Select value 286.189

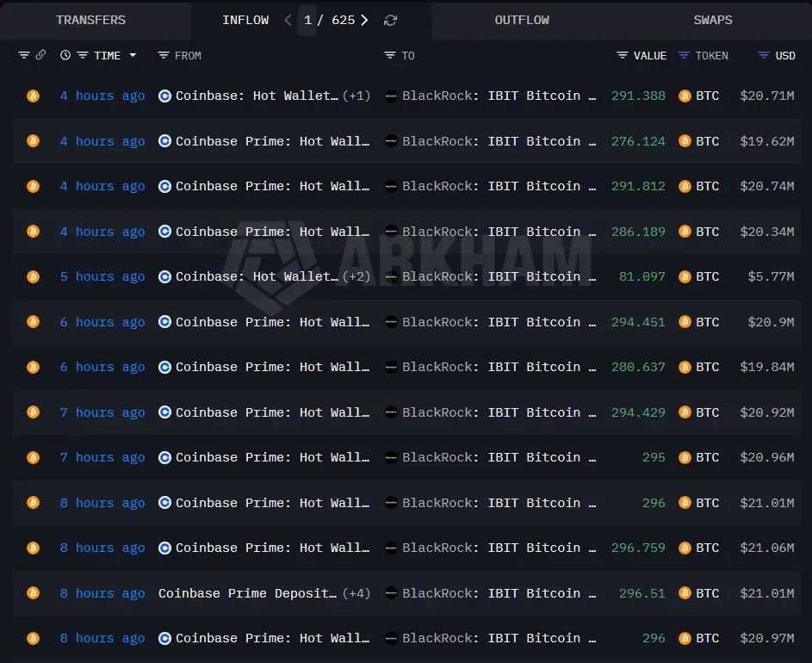click(638, 232)
